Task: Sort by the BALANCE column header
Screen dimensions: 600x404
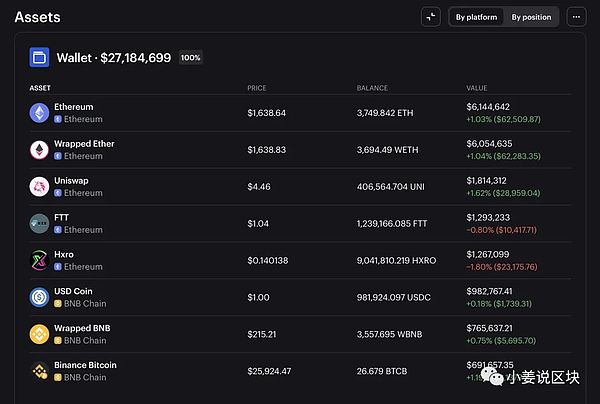Action: [372, 88]
